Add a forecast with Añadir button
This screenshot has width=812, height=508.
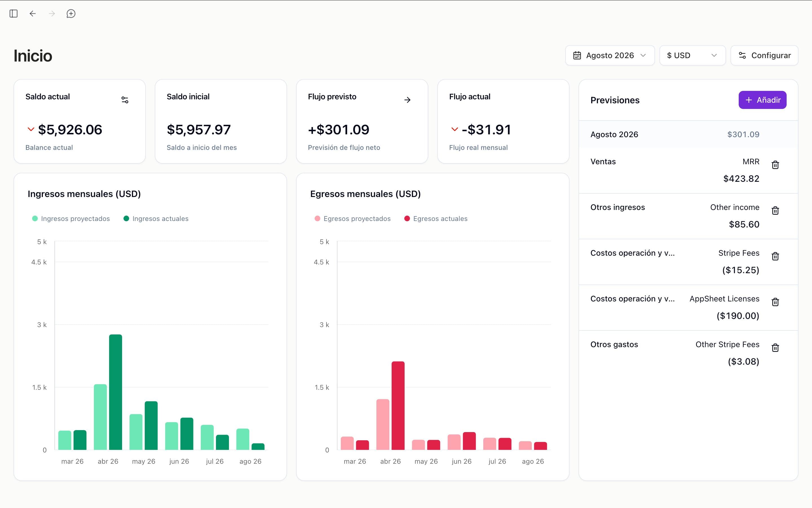pyautogui.click(x=762, y=100)
